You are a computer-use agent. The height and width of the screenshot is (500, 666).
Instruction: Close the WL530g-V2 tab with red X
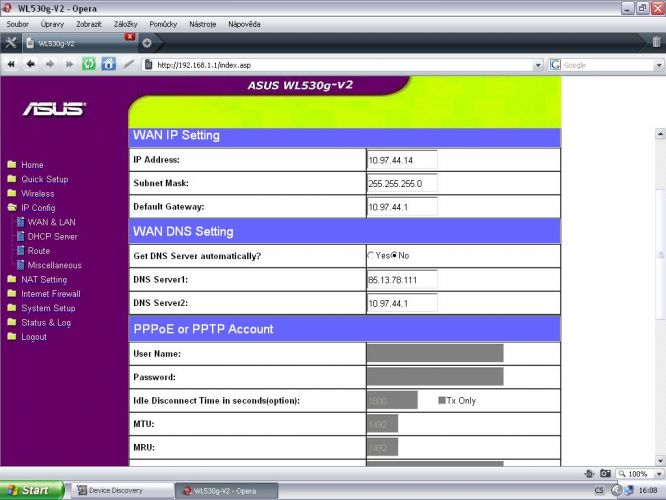[x=130, y=37]
